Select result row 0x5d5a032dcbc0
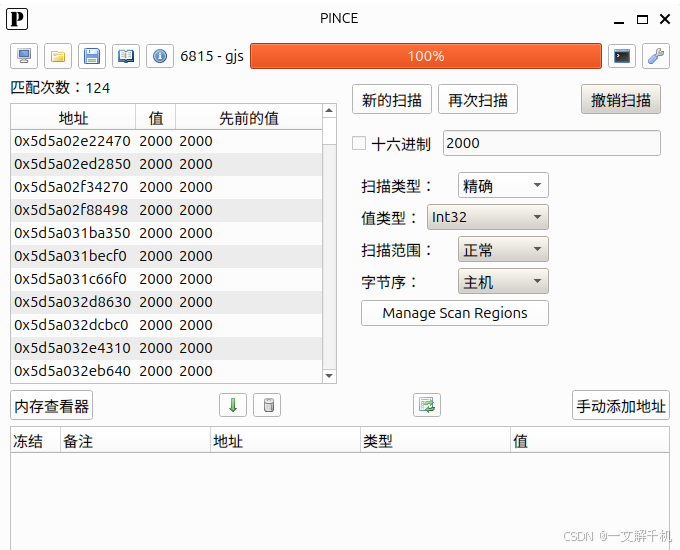This screenshot has width=680, height=550. pos(167,325)
